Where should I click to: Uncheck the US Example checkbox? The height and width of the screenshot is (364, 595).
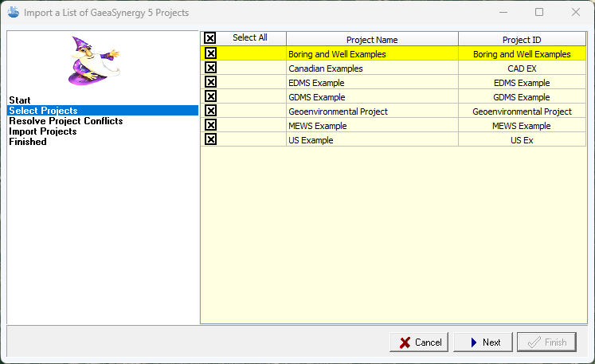click(210, 139)
